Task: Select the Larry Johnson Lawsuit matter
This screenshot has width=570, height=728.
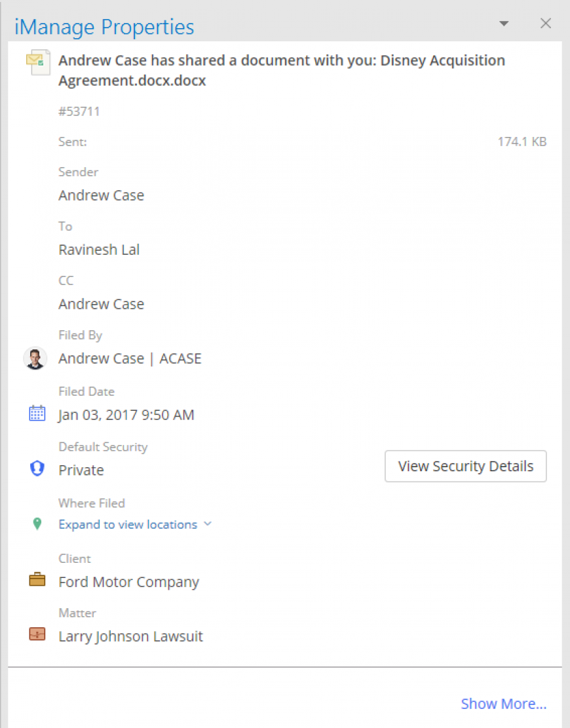Action: coord(130,636)
